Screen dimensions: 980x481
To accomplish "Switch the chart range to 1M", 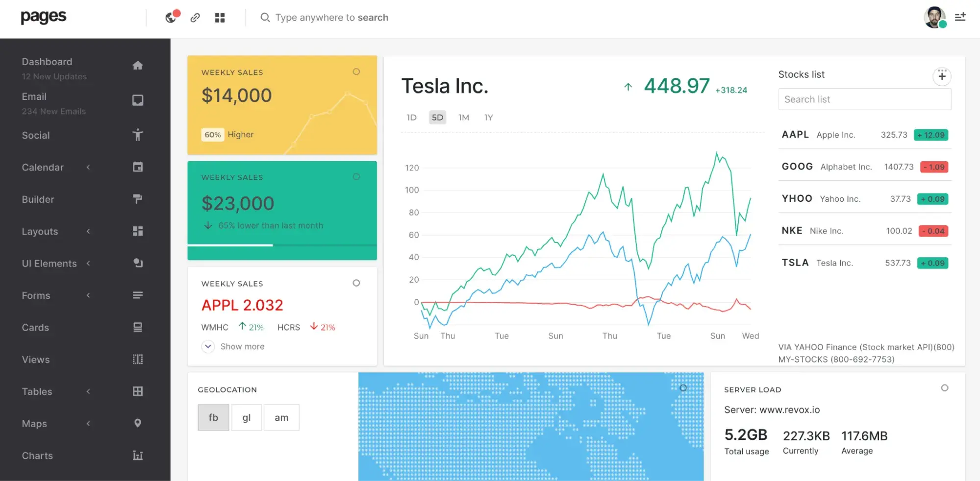I will pos(463,118).
